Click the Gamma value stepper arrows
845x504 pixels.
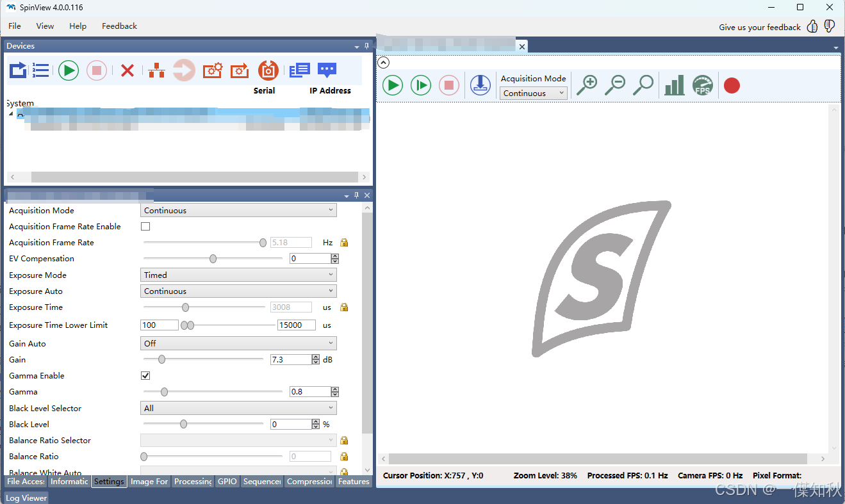335,392
